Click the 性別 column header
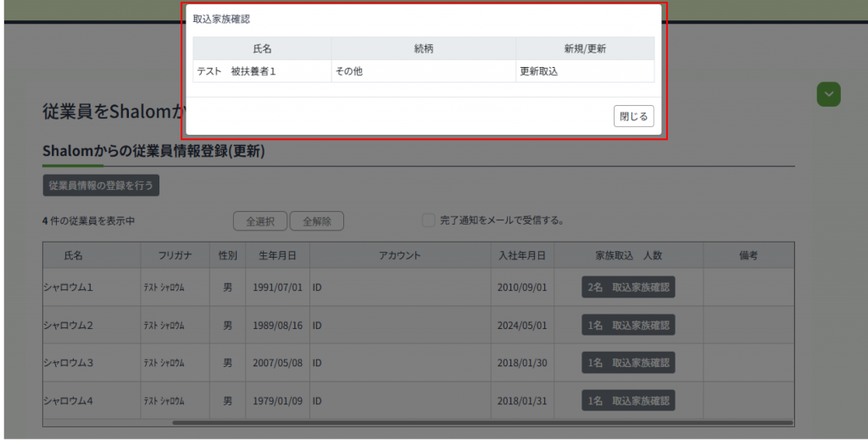This screenshot has width=868, height=440. click(227, 255)
